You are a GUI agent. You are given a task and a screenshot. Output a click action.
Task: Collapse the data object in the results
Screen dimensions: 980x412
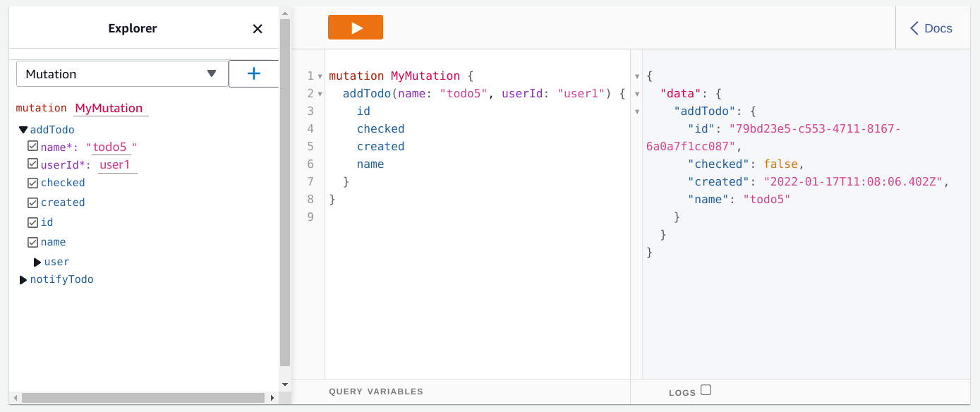point(638,94)
